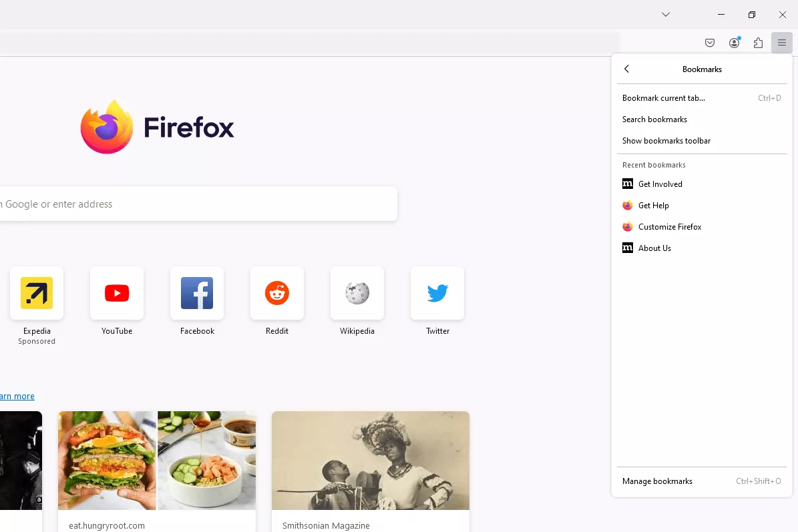Open the Reddit shortcut tile
This screenshot has width=798, height=532.
(x=277, y=294)
